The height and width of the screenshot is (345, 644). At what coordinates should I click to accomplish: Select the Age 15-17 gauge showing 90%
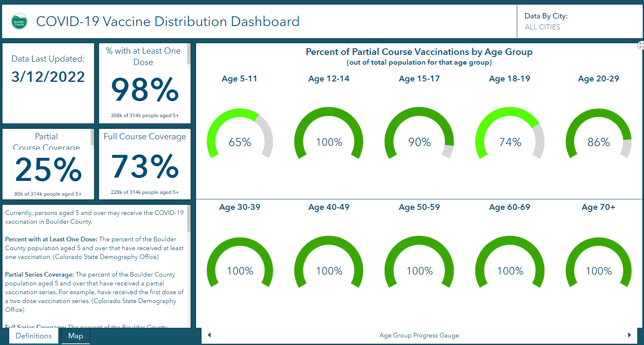(419, 133)
